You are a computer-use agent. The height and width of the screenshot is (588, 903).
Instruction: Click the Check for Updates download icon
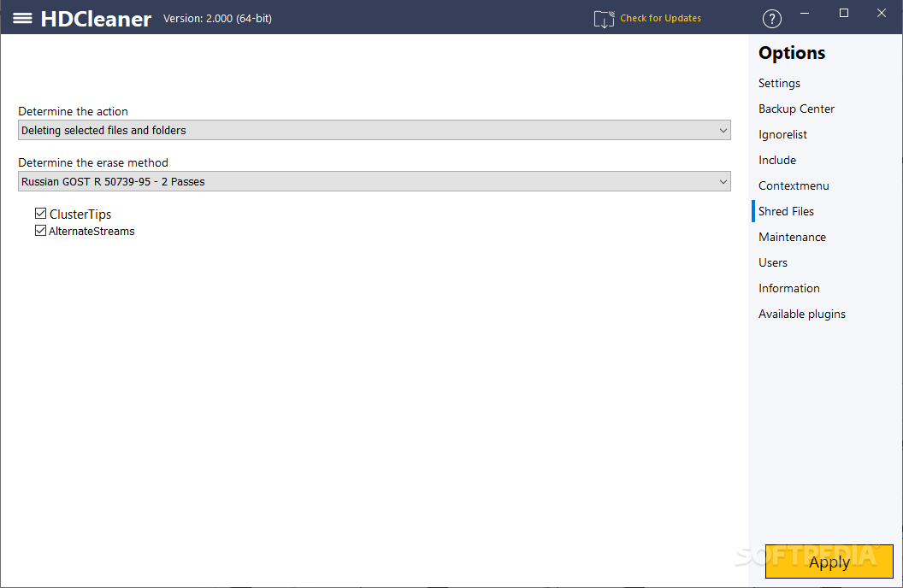(x=604, y=19)
